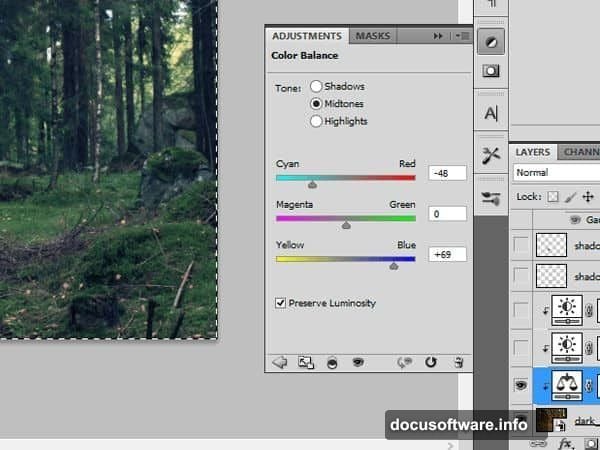
Task: Return to adjustment list with back arrow
Action: click(280, 362)
